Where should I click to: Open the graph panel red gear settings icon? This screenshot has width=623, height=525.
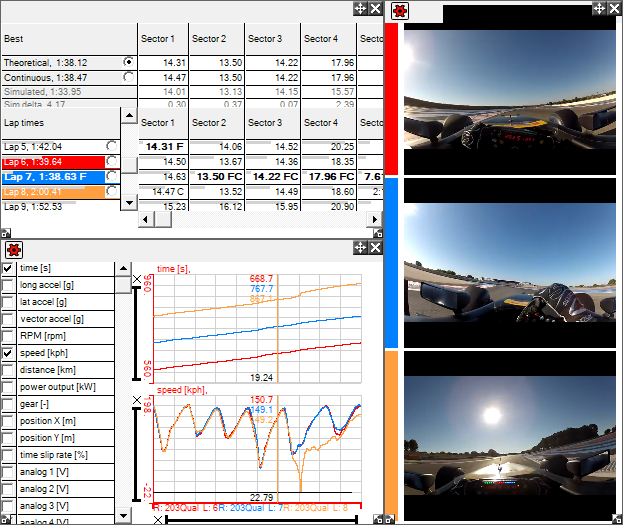tap(13, 249)
